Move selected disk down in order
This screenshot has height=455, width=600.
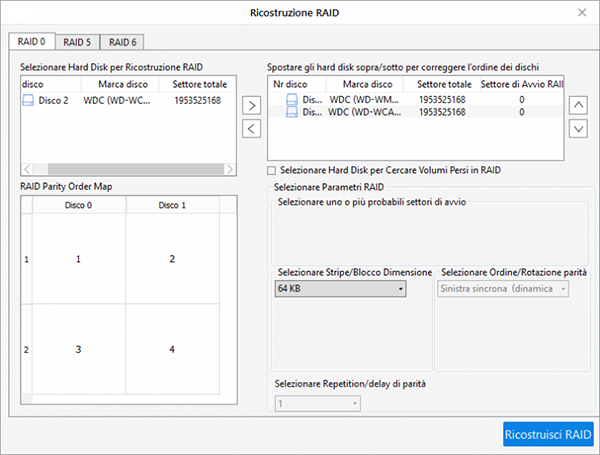tap(578, 129)
